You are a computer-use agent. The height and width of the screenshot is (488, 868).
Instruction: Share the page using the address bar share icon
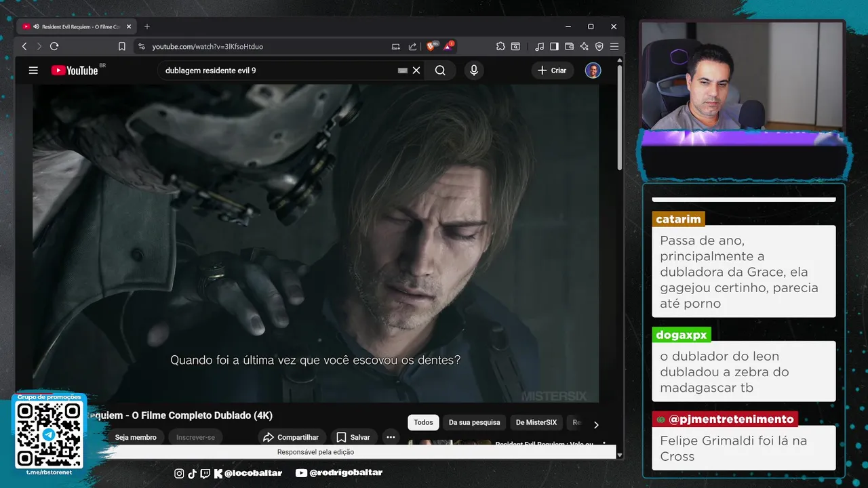412,46
